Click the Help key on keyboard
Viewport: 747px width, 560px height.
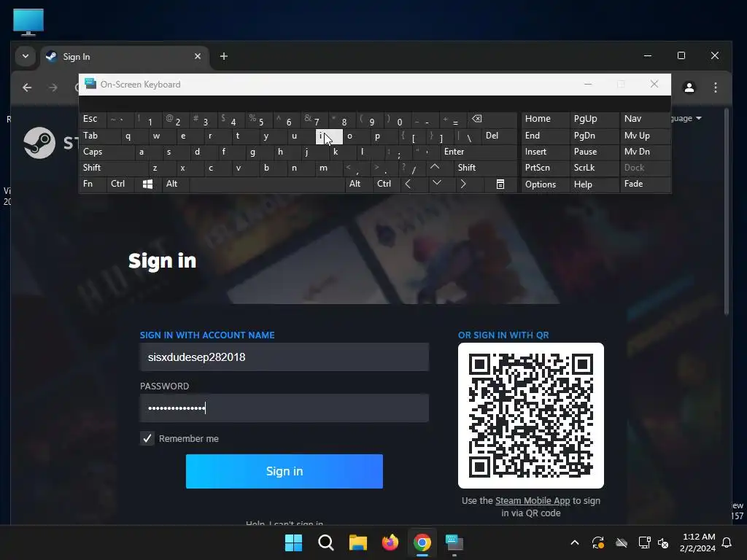click(x=594, y=184)
